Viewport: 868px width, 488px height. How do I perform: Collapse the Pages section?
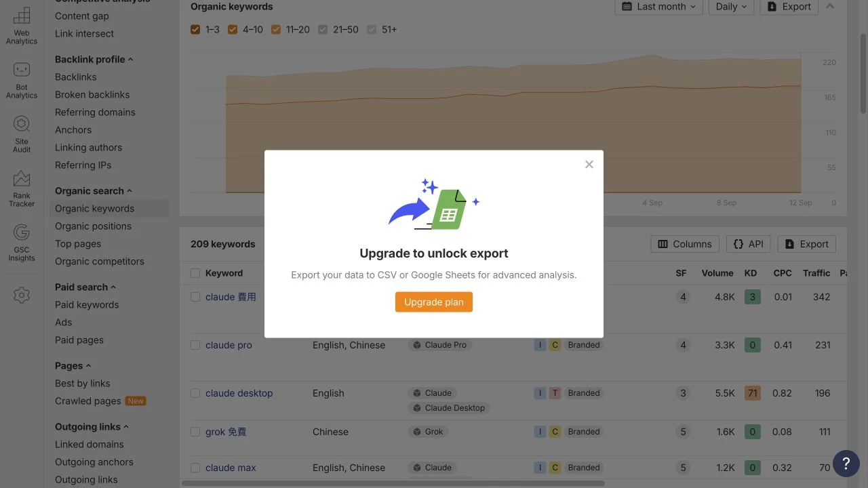pos(88,366)
